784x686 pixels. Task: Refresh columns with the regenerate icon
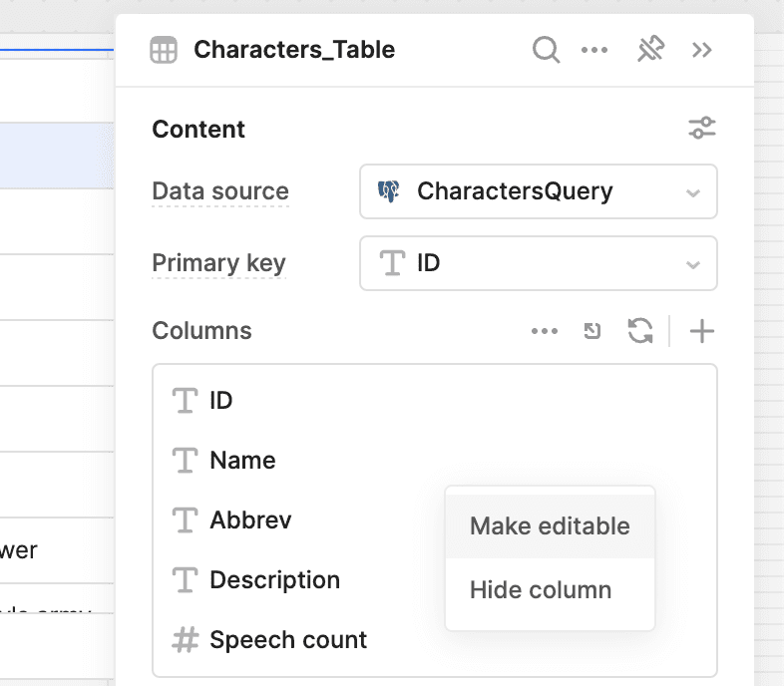click(639, 331)
